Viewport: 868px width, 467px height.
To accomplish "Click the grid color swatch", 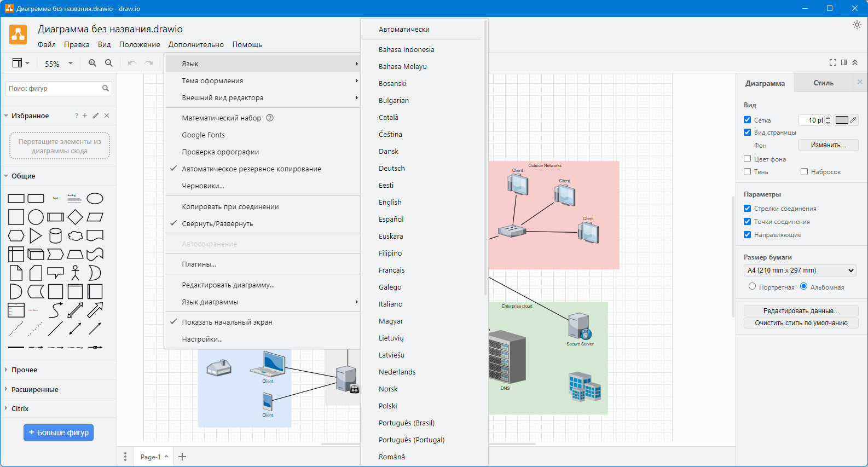I will tap(842, 120).
